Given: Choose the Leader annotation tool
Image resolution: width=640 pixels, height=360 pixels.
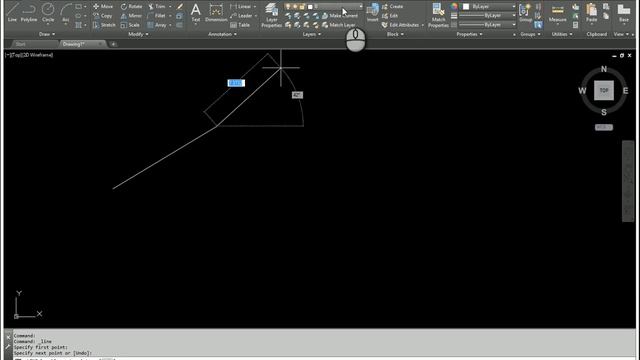Looking at the screenshot, I should coord(241,16).
